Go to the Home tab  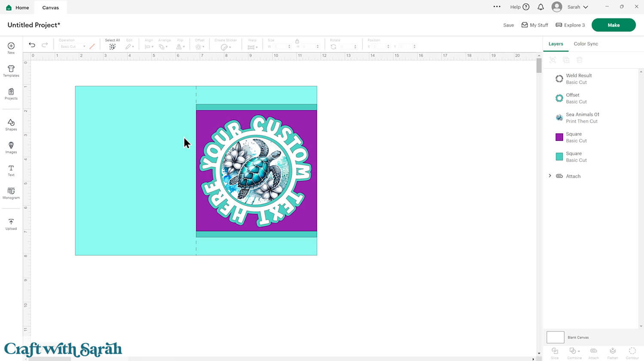pos(18,7)
